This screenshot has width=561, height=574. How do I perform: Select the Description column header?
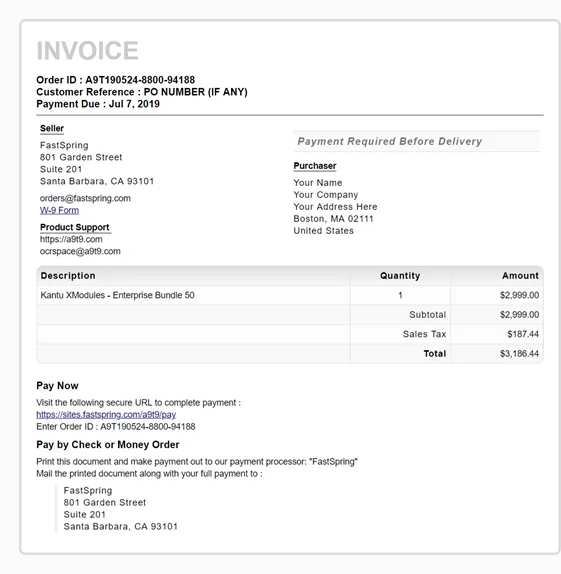(x=68, y=276)
